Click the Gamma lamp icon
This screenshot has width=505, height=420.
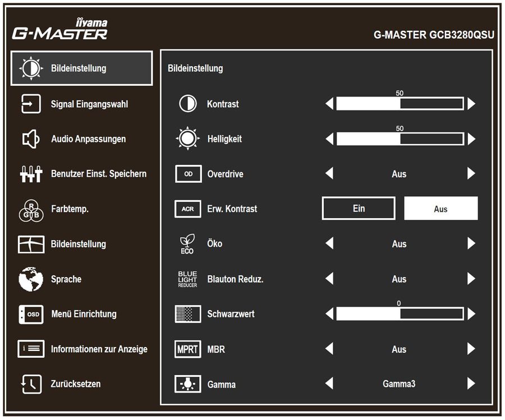point(188,384)
